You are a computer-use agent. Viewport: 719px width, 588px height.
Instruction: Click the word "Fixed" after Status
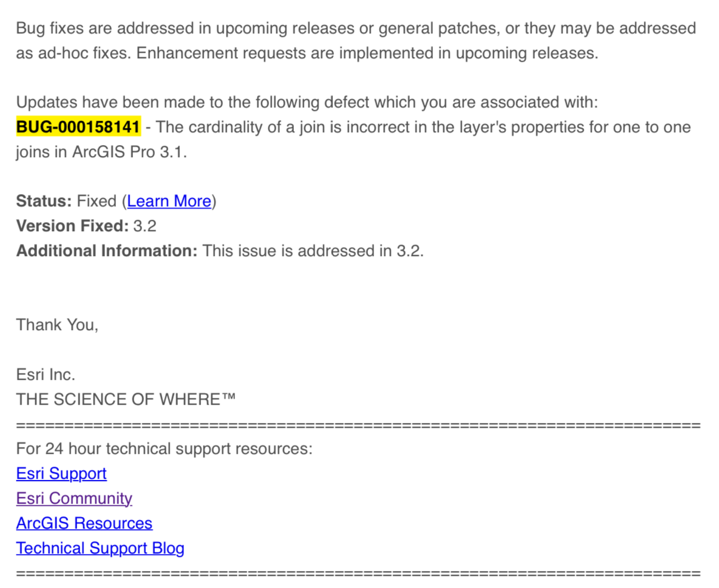click(x=98, y=201)
